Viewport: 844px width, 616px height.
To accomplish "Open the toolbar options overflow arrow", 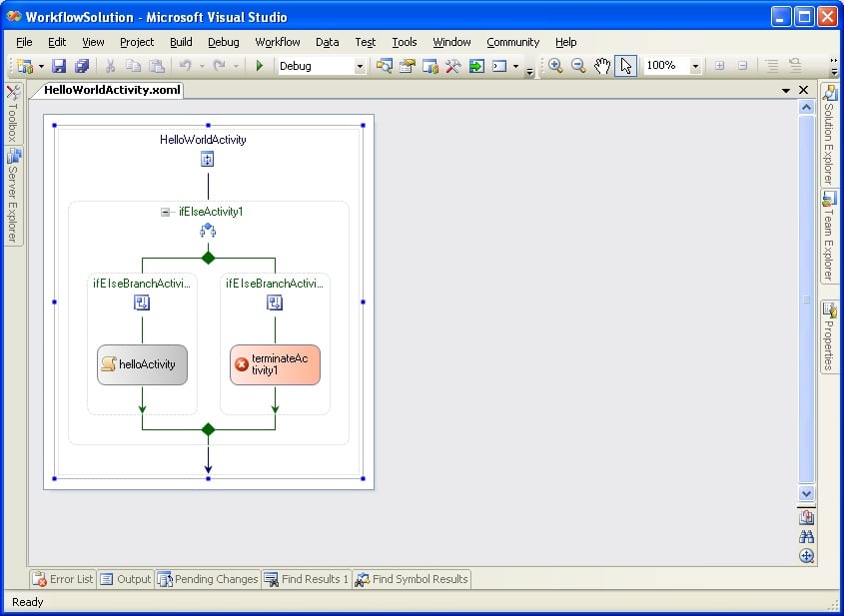I will pyautogui.click(x=529, y=71).
